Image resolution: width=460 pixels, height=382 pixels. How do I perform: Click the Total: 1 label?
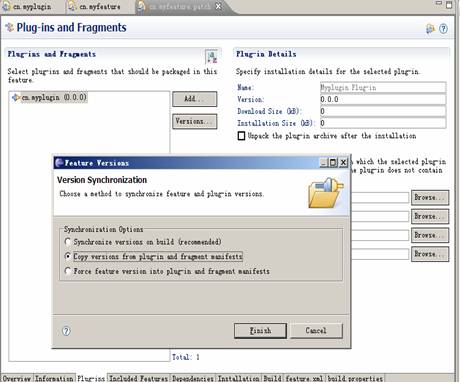(x=186, y=357)
